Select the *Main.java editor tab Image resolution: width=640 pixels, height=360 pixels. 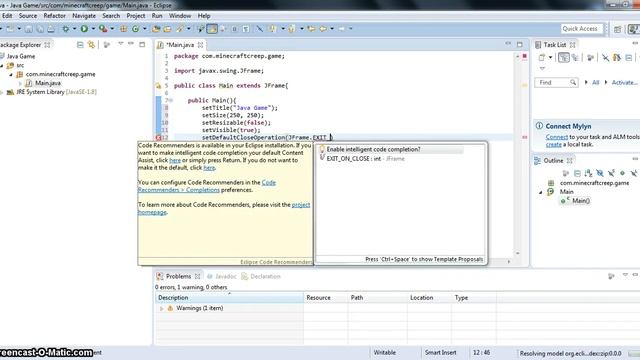pos(180,45)
